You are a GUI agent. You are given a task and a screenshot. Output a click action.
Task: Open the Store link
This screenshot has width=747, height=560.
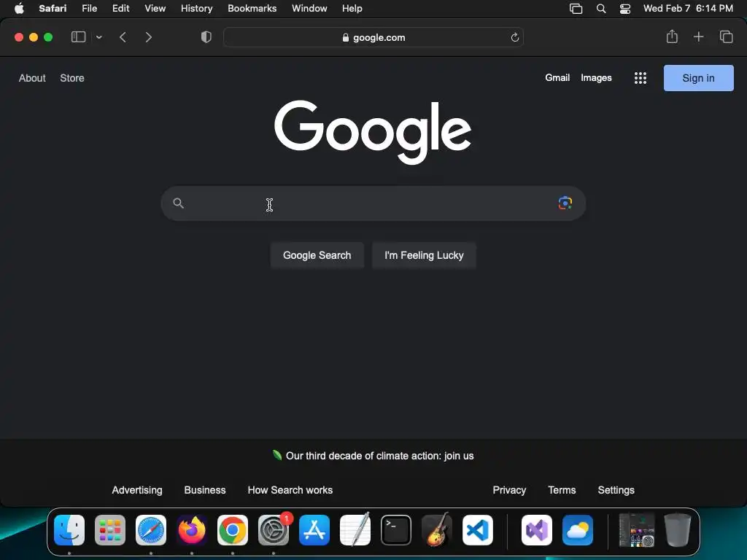(72, 78)
